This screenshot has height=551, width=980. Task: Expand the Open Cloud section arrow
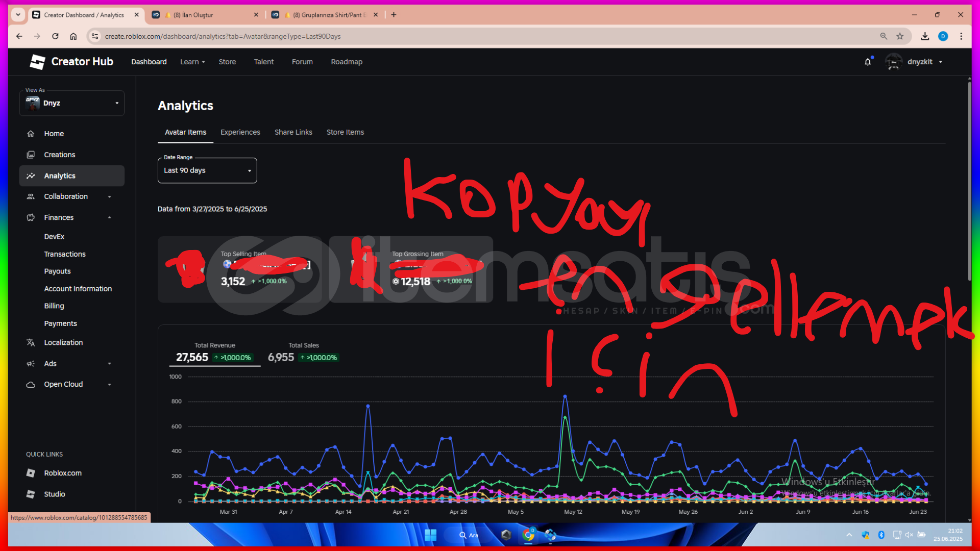(109, 385)
